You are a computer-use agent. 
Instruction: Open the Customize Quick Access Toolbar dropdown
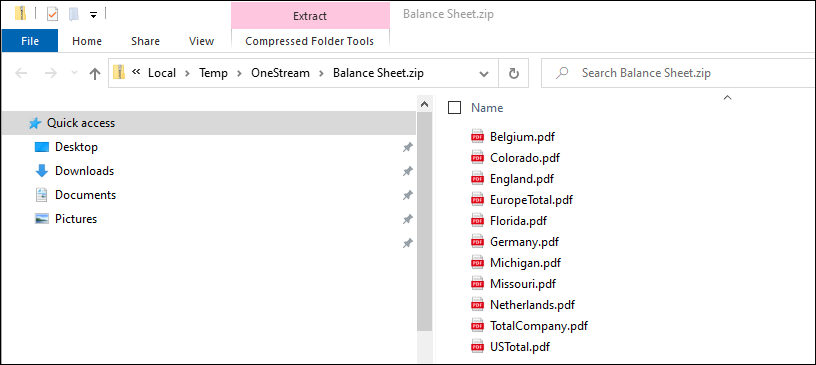pyautogui.click(x=94, y=15)
